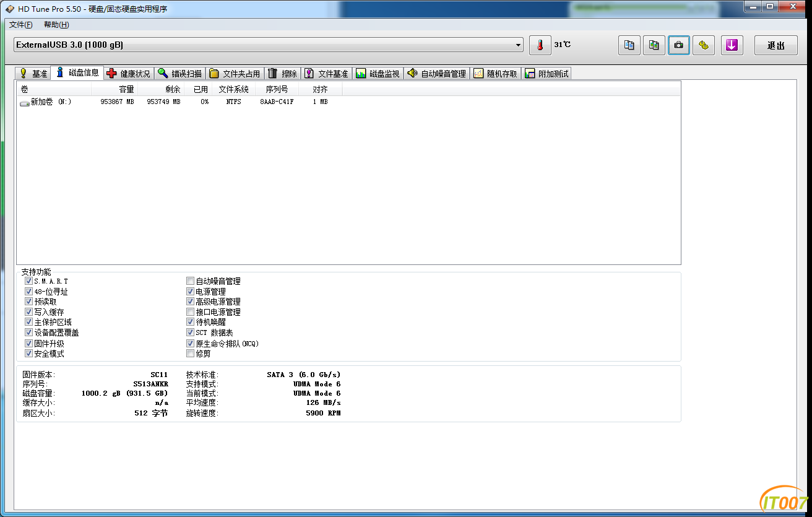Click the SATA 3 (6.0 Gb/s) standard value
This screenshot has width=812, height=517.
(303, 375)
